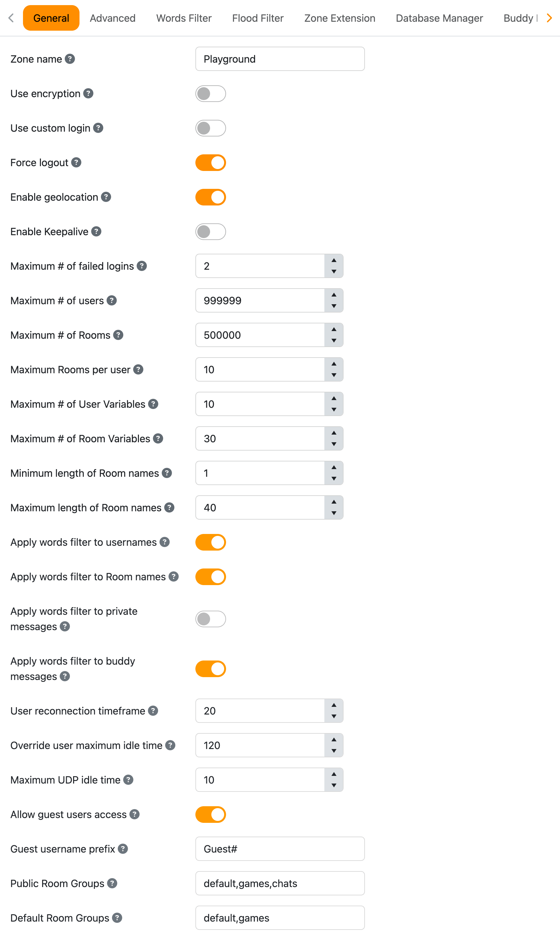Disable Allow guest users access toggle
Screen dimensions: 560x935
tap(211, 815)
